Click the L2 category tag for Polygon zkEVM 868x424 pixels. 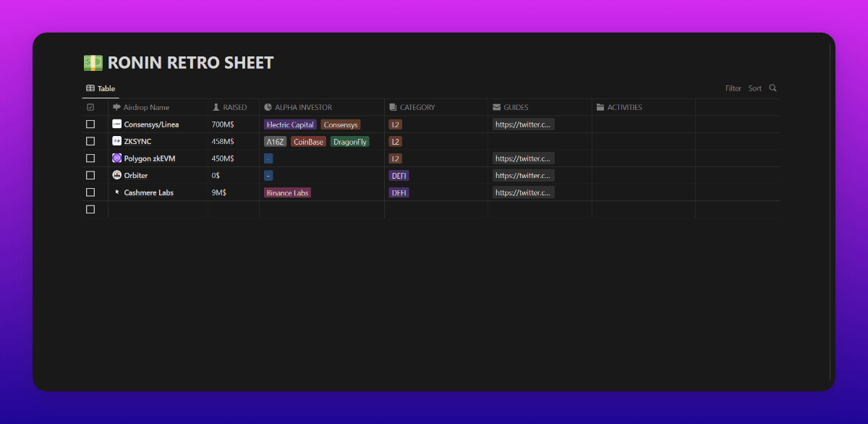(x=396, y=158)
